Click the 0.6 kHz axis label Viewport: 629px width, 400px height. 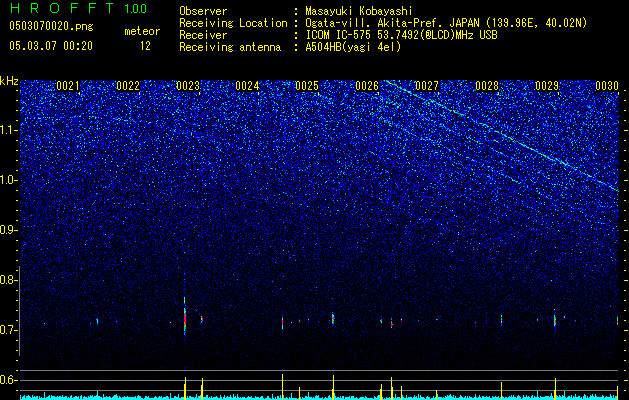pyautogui.click(x=8, y=380)
